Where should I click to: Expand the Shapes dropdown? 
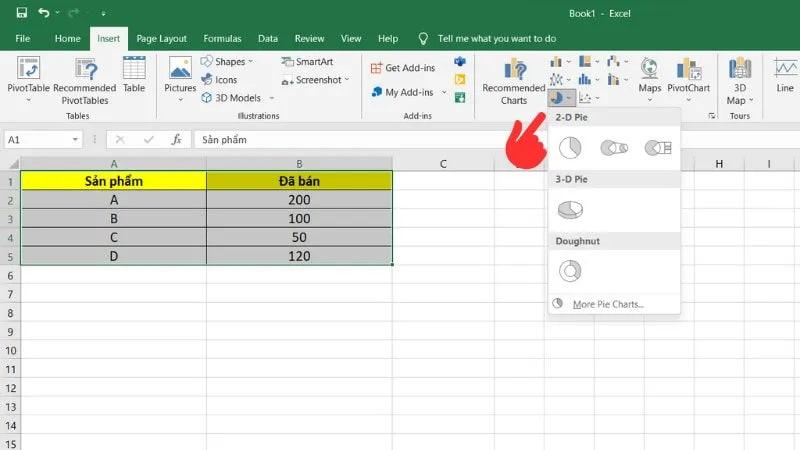click(x=251, y=61)
